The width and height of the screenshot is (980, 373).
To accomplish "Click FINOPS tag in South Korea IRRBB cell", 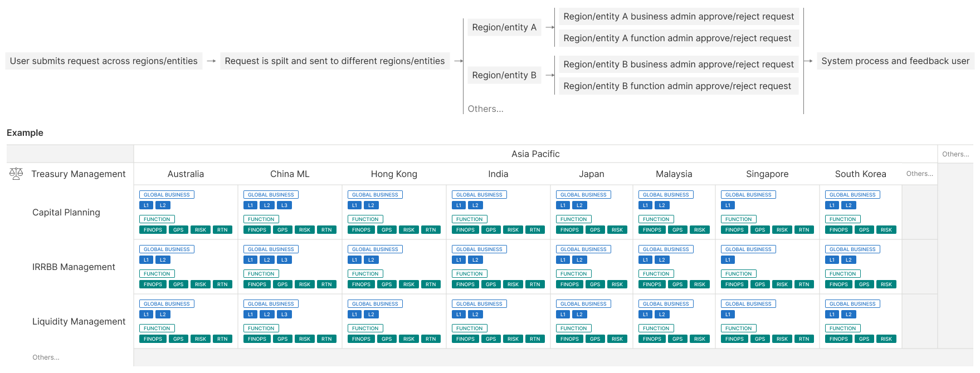I will tap(838, 284).
